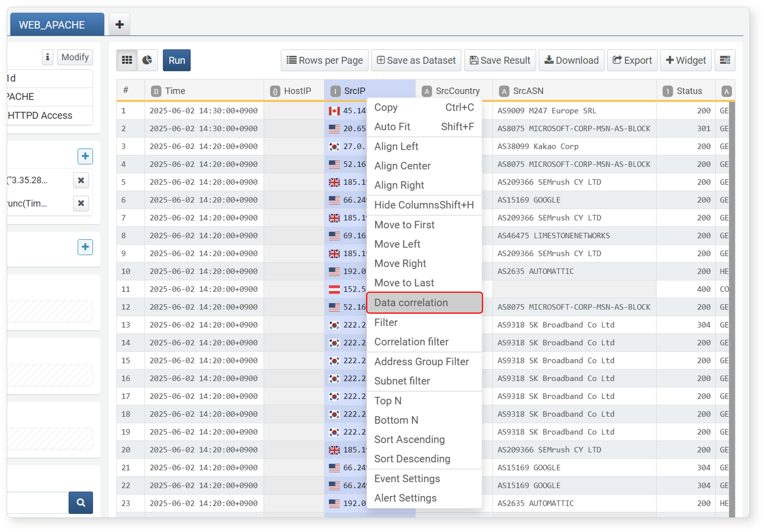
Task: Click the HostIP column type icon
Action: click(x=275, y=91)
